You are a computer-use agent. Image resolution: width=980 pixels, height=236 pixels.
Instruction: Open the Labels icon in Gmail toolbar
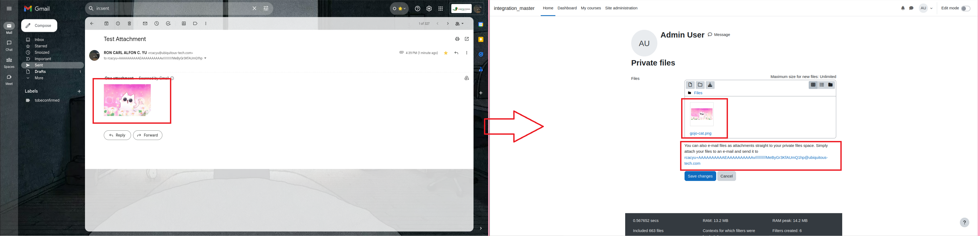195,23
